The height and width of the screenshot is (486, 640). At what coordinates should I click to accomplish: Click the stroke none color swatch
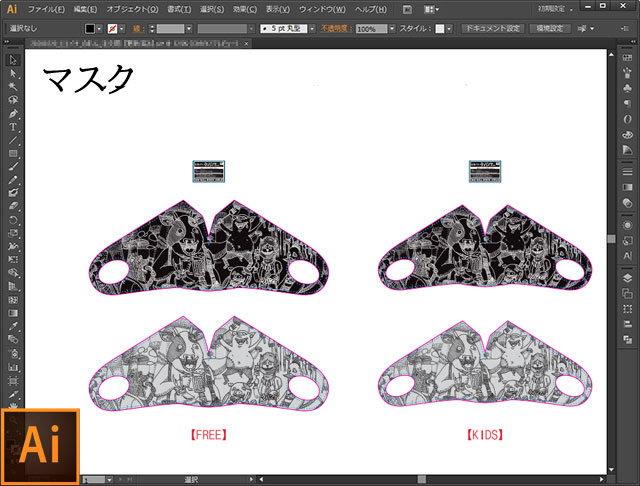112,29
